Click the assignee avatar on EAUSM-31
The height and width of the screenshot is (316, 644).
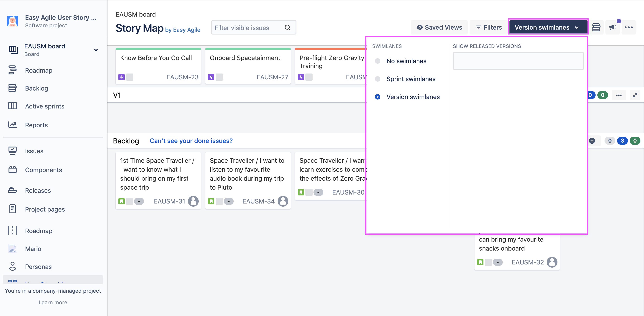[x=193, y=201]
